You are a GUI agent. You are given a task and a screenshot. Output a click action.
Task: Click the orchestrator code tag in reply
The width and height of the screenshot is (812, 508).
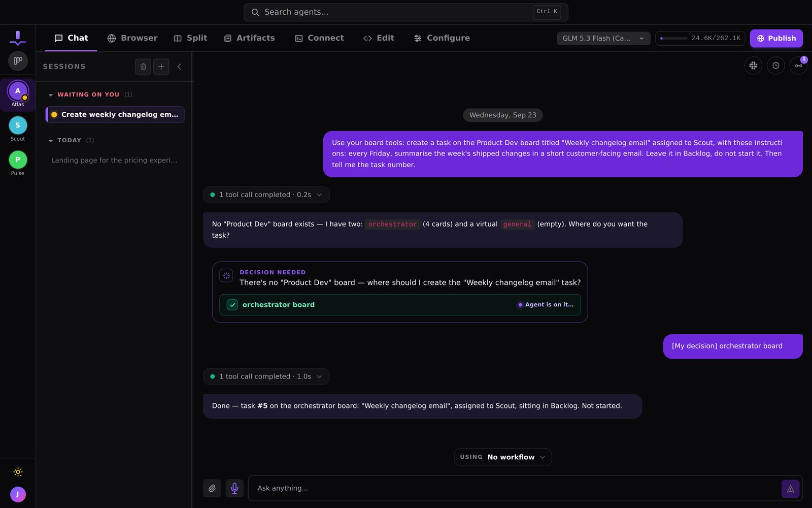point(392,224)
